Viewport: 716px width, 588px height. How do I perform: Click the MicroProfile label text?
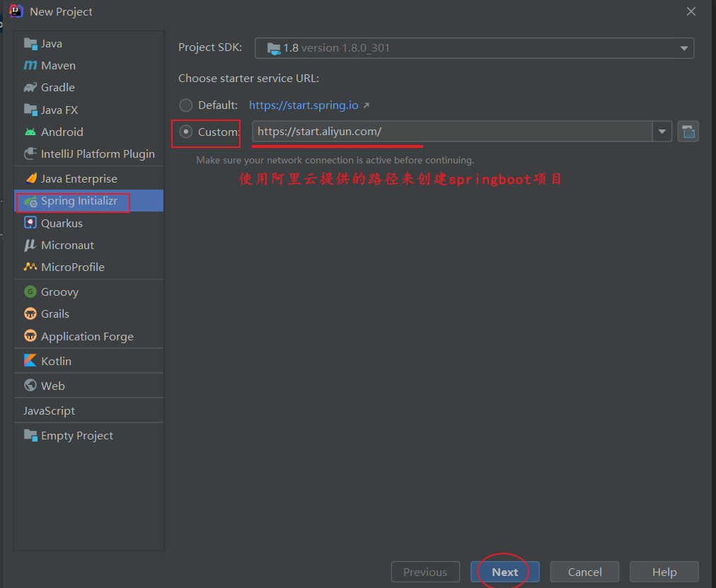tap(73, 267)
